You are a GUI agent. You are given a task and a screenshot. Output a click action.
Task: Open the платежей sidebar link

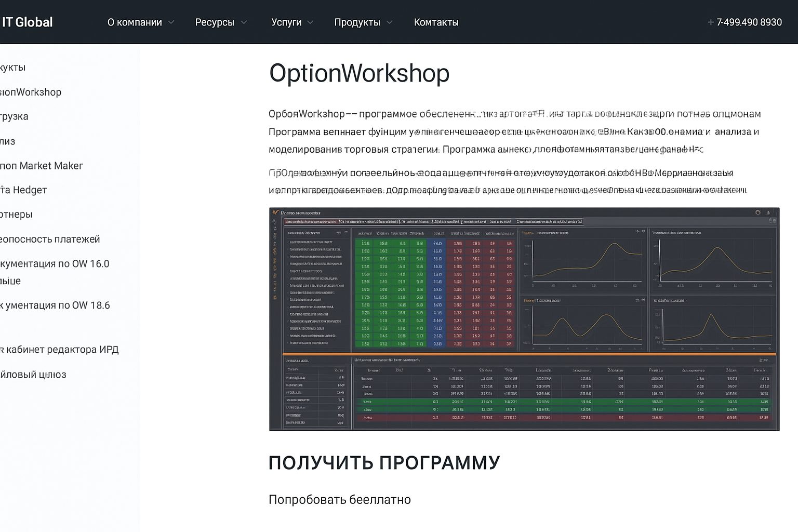(50, 240)
